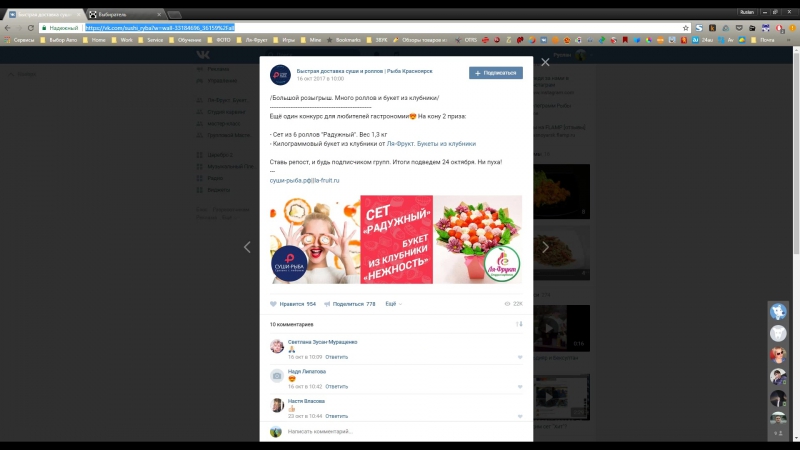Reply to Надя Липатова's comment
The width and height of the screenshot is (800, 450).
pos(336,387)
